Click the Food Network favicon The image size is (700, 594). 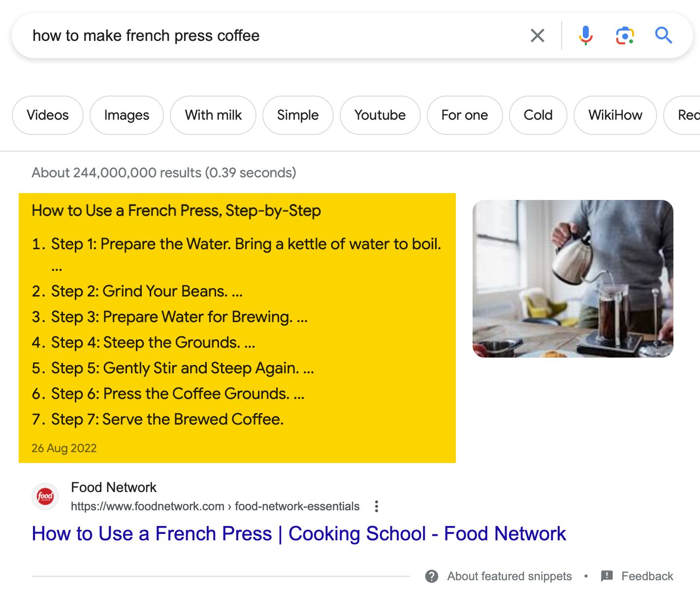(x=45, y=496)
